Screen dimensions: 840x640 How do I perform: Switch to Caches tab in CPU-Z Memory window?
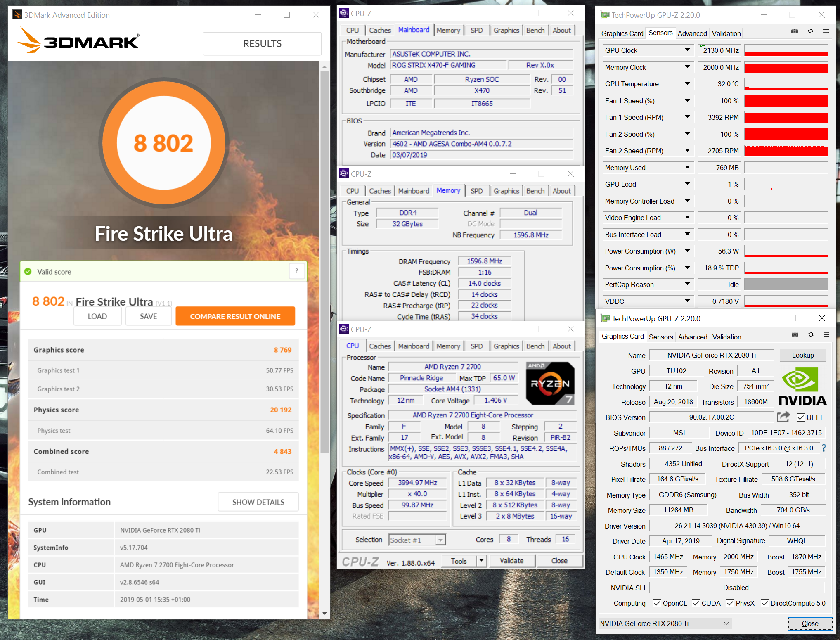coord(380,191)
